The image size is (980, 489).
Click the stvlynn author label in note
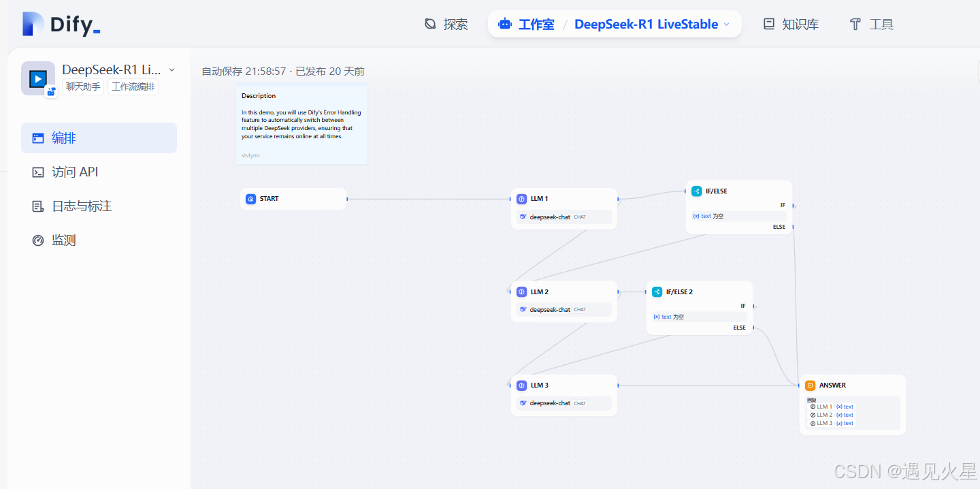click(x=250, y=155)
